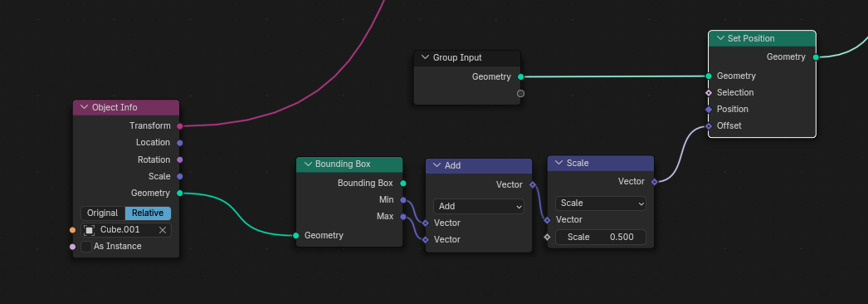Select the Bounding Box node header
The width and height of the screenshot is (868, 304).
pos(349,164)
